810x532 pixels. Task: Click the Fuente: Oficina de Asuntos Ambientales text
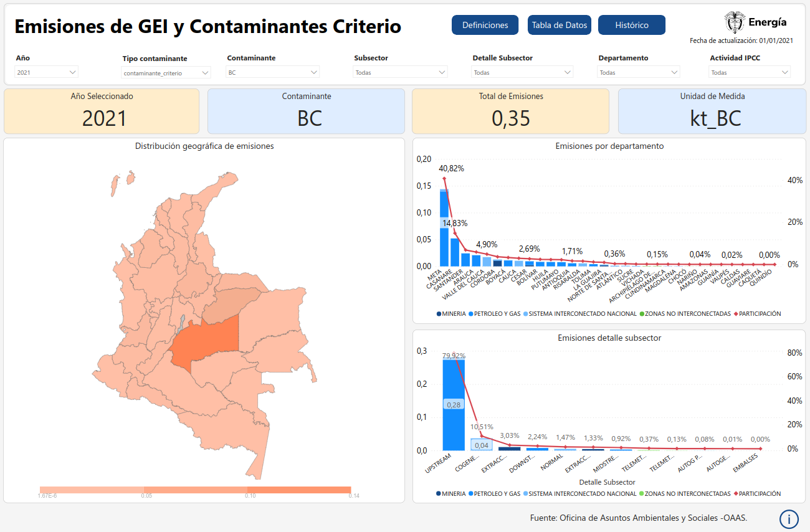tap(639, 518)
